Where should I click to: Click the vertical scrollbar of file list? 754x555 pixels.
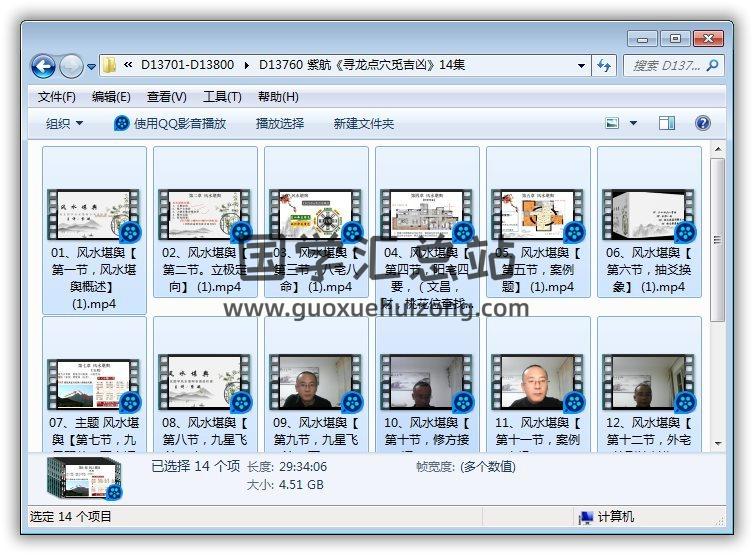tap(718, 300)
